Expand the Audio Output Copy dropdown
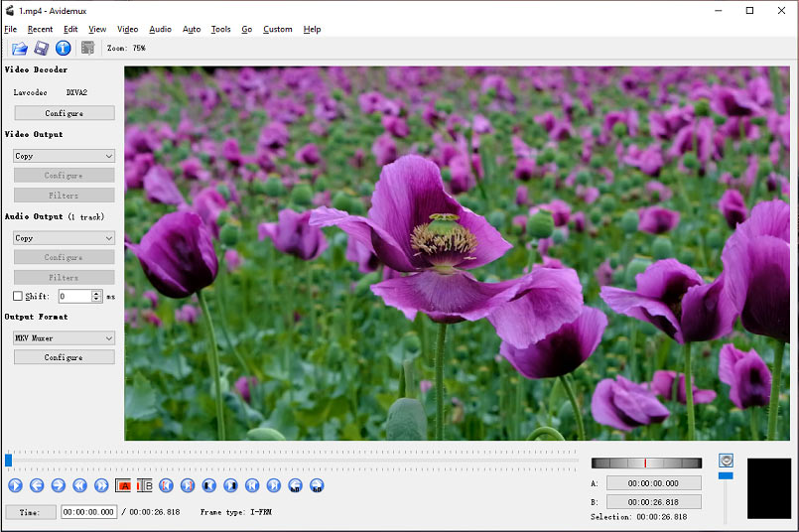Screen dimensions: 799x532 65,238
